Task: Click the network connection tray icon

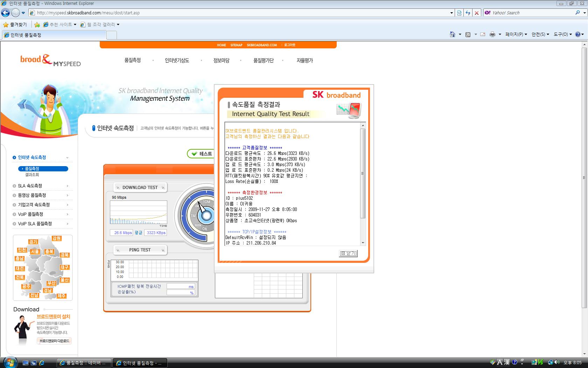Action: pyautogui.click(x=551, y=362)
